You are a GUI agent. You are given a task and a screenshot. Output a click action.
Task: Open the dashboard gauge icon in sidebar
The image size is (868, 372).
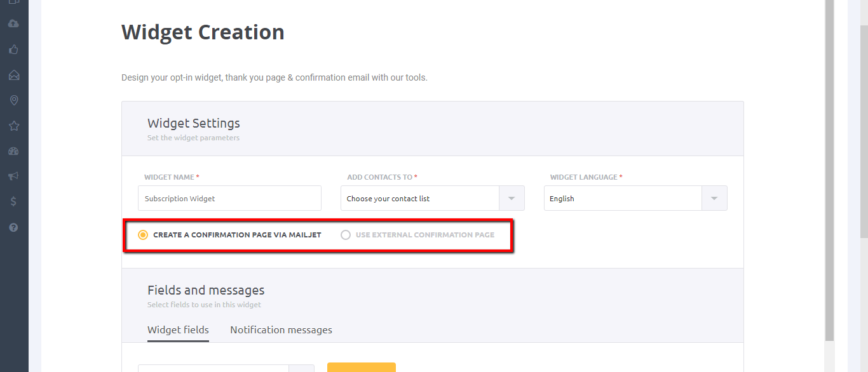(x=14, y=151)
